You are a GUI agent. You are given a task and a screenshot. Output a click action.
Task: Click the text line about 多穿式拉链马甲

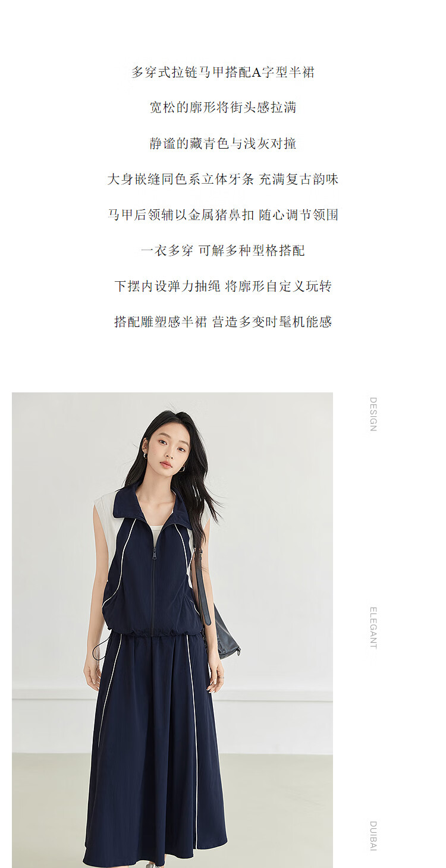(223, 73)
